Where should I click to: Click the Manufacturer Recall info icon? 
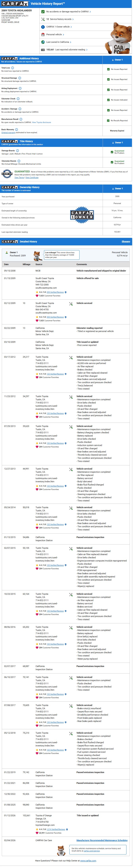[21, 119]
